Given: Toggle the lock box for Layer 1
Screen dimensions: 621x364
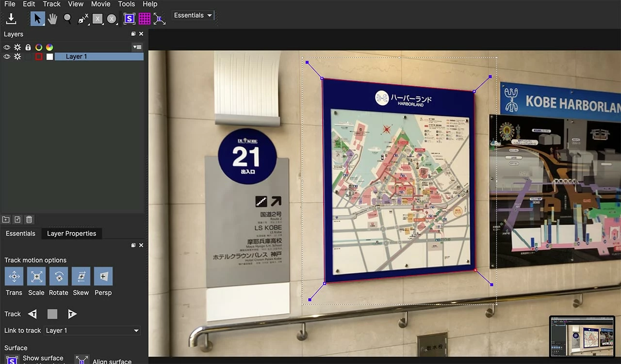Looking at the screenshot, I should coord(28,57).
